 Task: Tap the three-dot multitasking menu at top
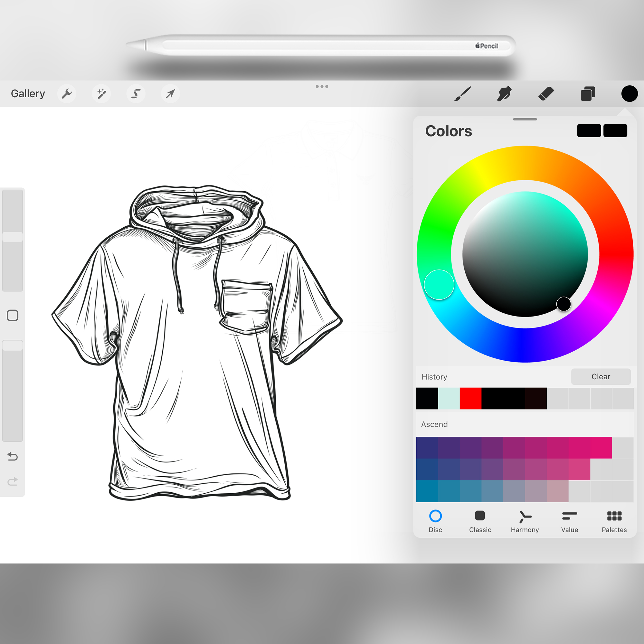point(322,87)
